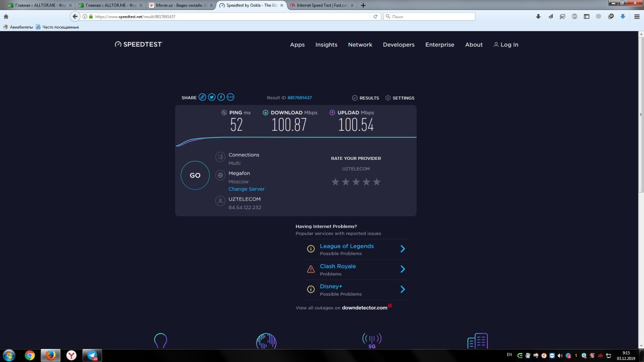Image resolution: width=644 pixels, height=362 pixels.
Task: Open the Apps menu item
Action: point(297,45)
